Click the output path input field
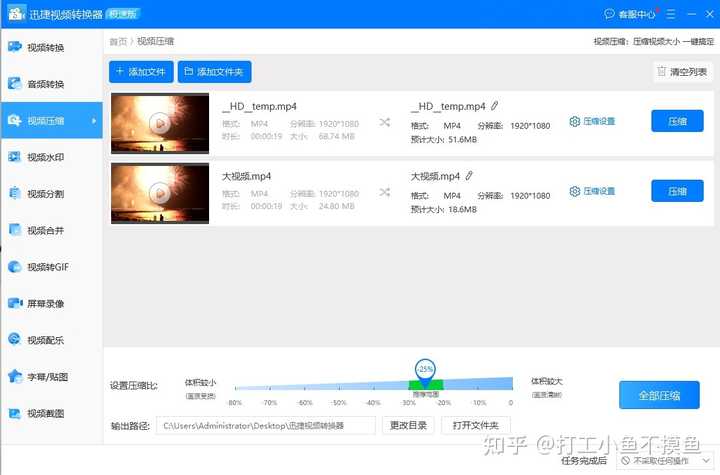This screenshot has height=475, width=720. click(265, 425)
